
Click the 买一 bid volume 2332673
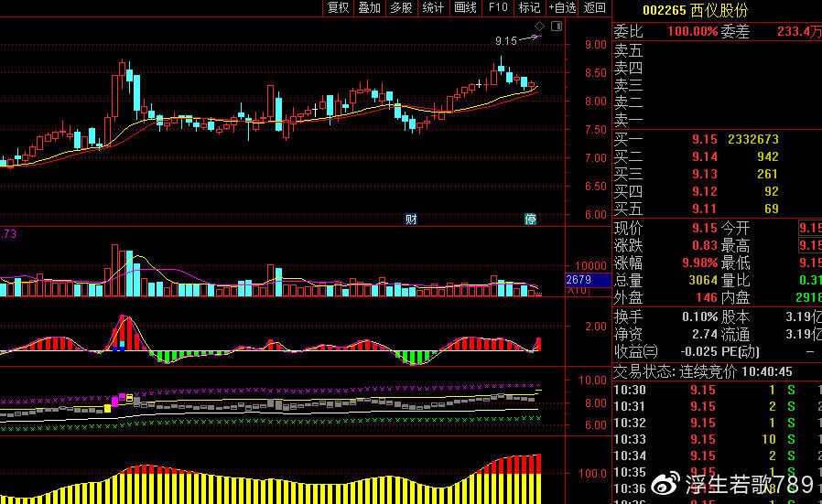752,139
